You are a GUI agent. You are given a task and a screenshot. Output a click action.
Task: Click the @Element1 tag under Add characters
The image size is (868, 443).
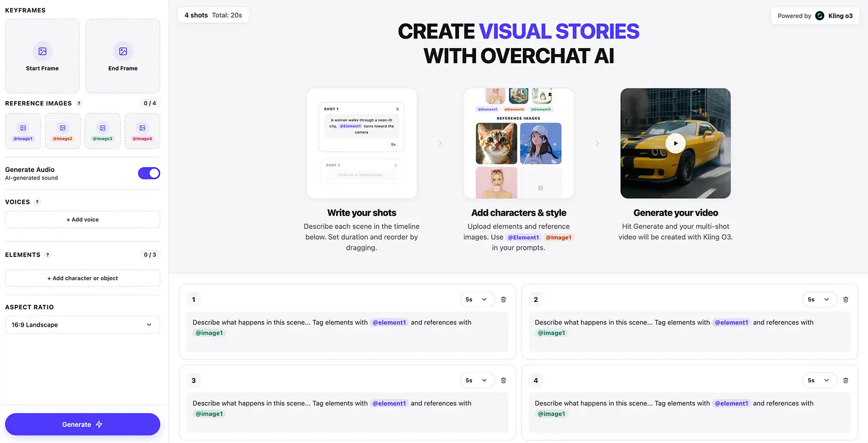(x=523, y=237)
